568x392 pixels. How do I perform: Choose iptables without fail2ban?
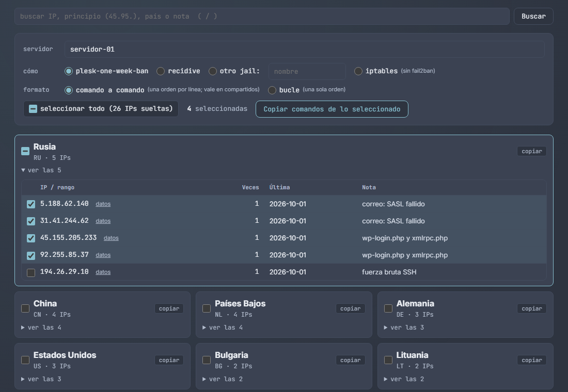[x=358, y=71]
